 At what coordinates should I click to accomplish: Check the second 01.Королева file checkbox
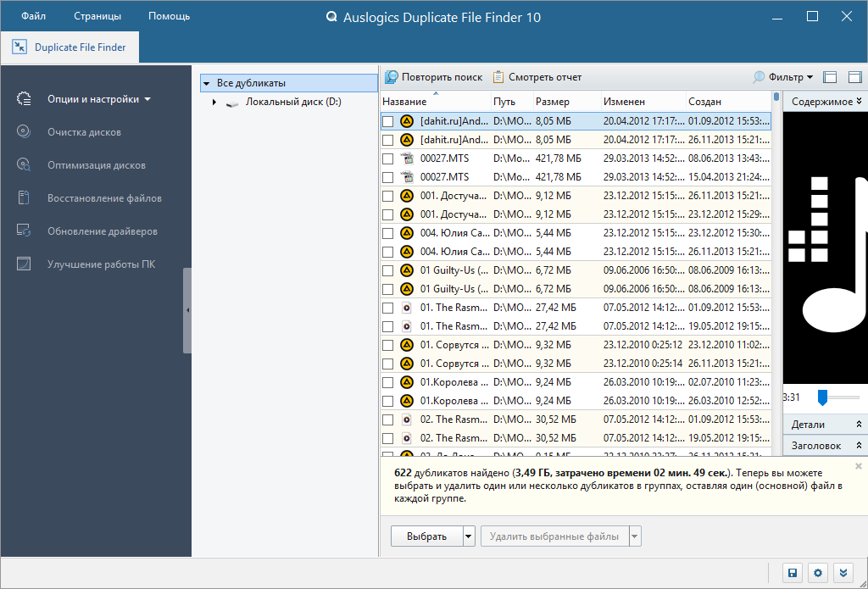click(388, 401)
